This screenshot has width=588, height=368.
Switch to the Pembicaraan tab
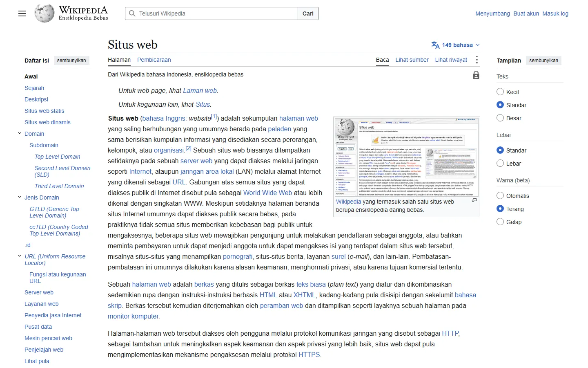click(x=154, y=60)
